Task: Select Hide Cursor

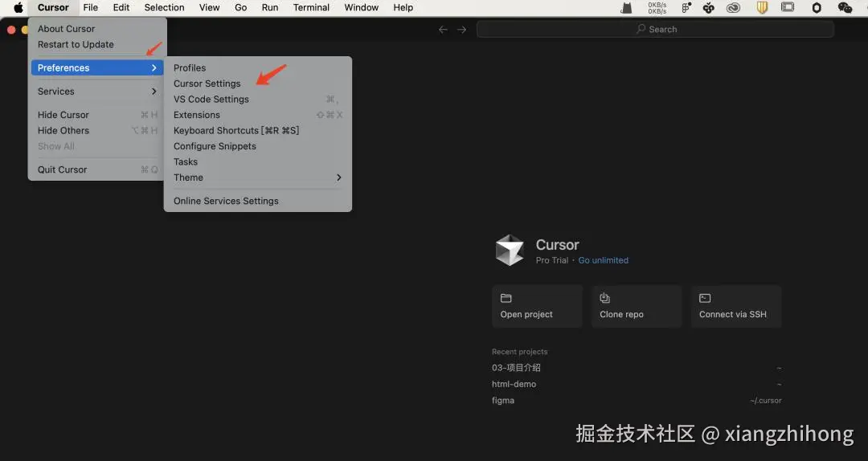Action: 97,115
